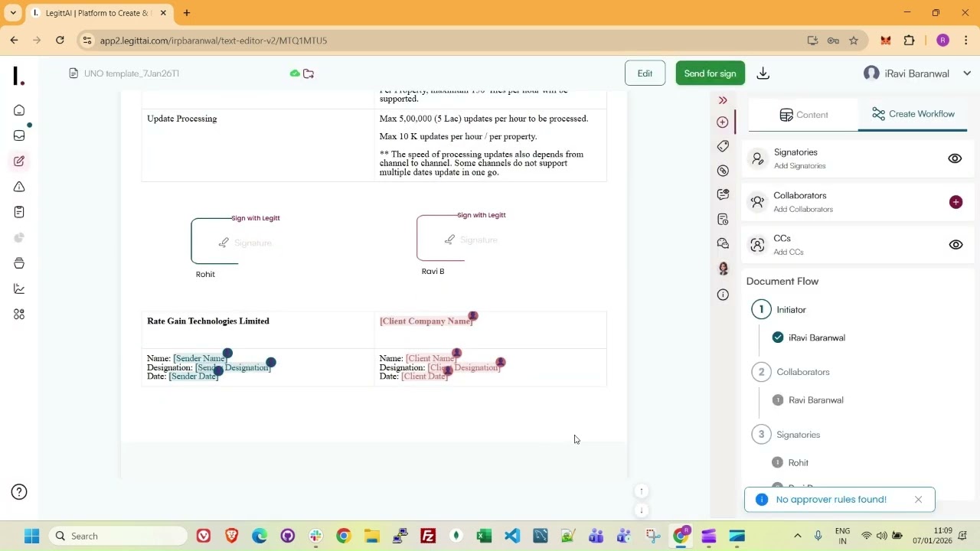Open the avatar assistant icon in side strip
The height and width of the screenshot is (551, 980).
tap(723, 269)
